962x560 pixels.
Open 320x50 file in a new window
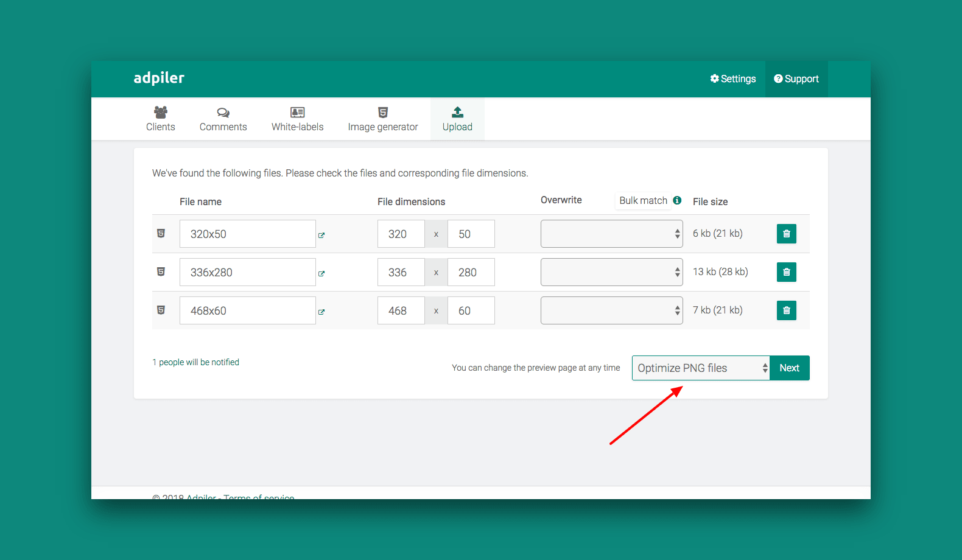click(x=321, y=235)
